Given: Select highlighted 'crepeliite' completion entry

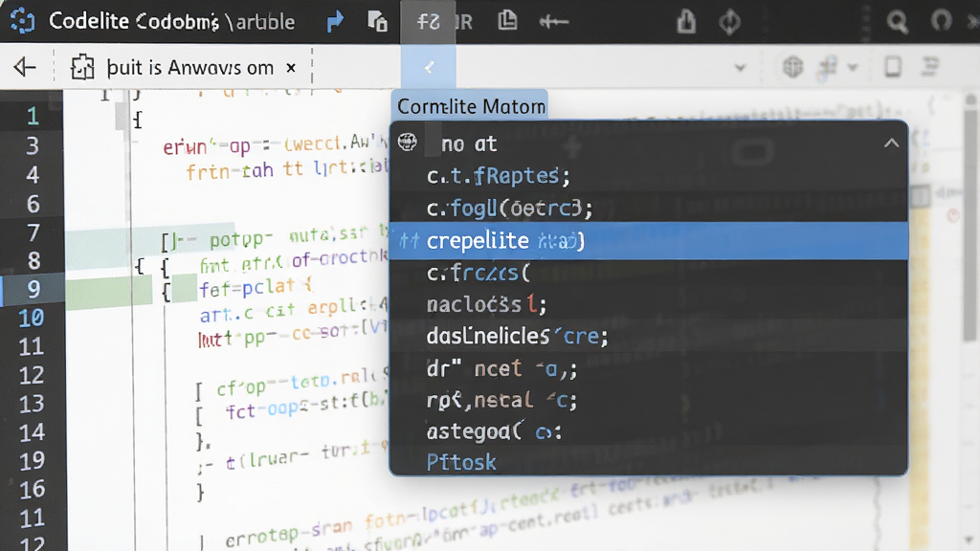Looking at the screenshot, I should pyautogui.click(x=648, y=240).
